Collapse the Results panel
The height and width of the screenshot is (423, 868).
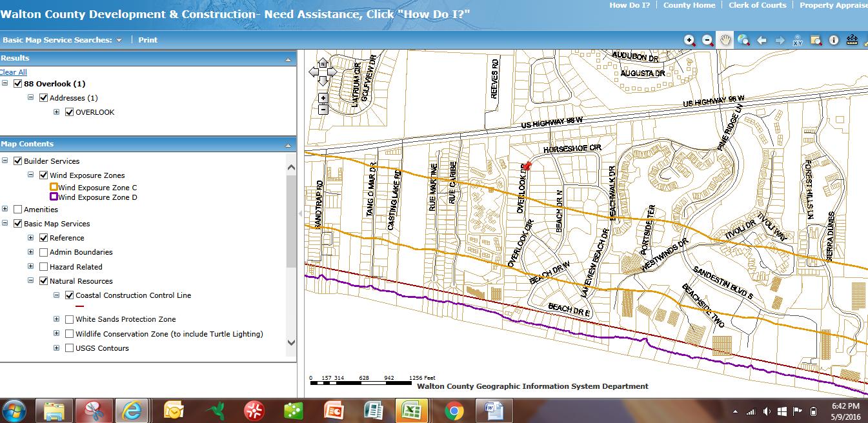click(288, 59)
